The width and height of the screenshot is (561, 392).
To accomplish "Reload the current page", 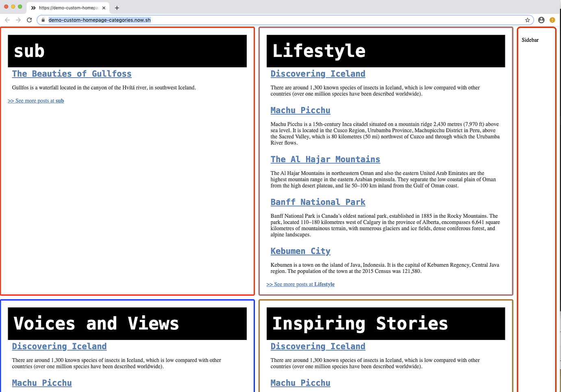I will pos(29,20).
